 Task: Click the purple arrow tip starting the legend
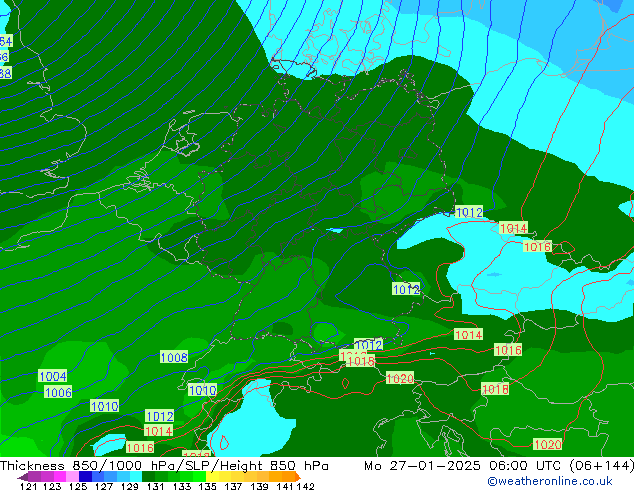23,477
